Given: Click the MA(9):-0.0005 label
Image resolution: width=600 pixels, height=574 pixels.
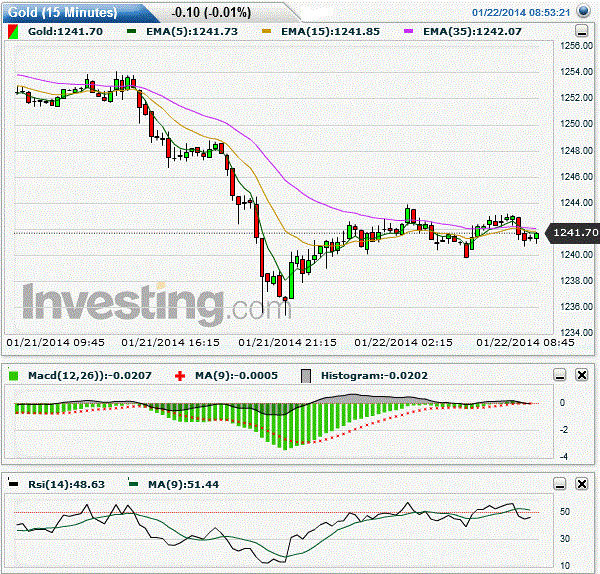Looking at the screenshot, I should [x=236, y=375].
